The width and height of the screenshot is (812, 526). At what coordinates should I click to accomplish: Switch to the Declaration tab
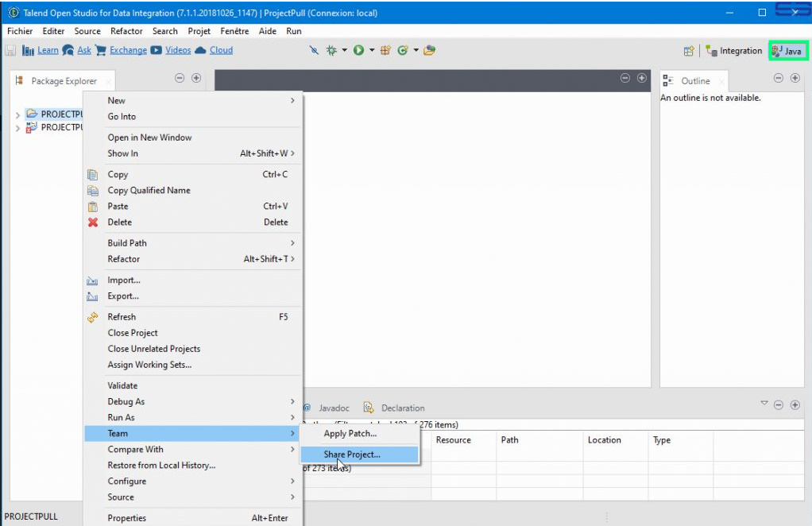coord(395,408)
